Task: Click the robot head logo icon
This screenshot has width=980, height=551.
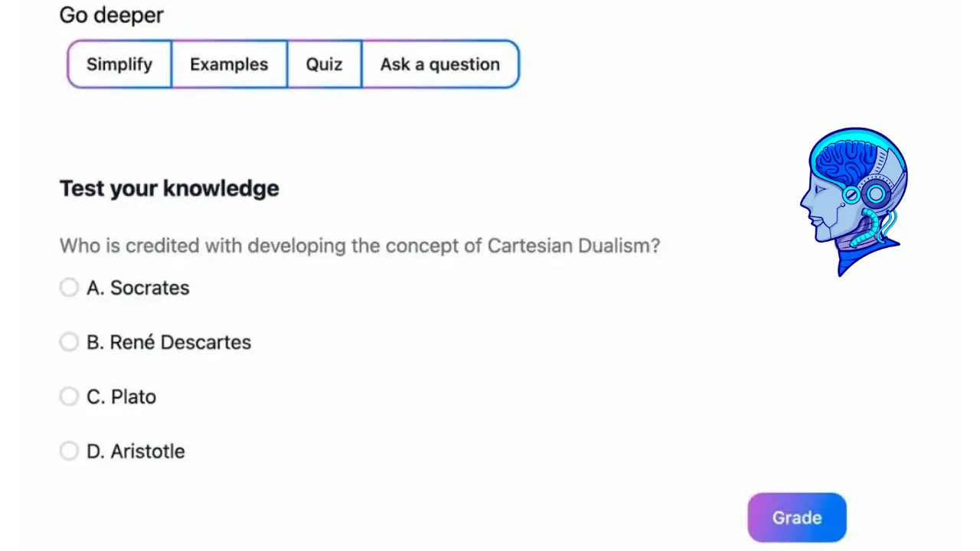Action: coord(854,201)
